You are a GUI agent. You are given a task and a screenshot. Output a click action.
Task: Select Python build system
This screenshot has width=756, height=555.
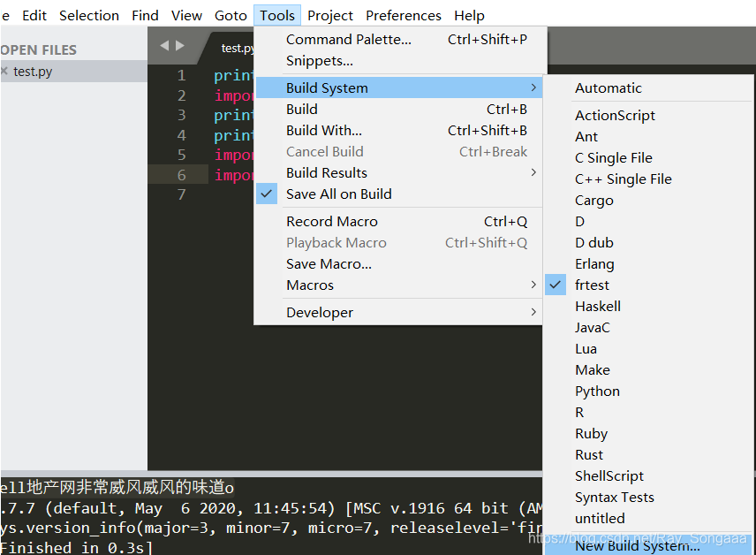click(x=648, y=392)
